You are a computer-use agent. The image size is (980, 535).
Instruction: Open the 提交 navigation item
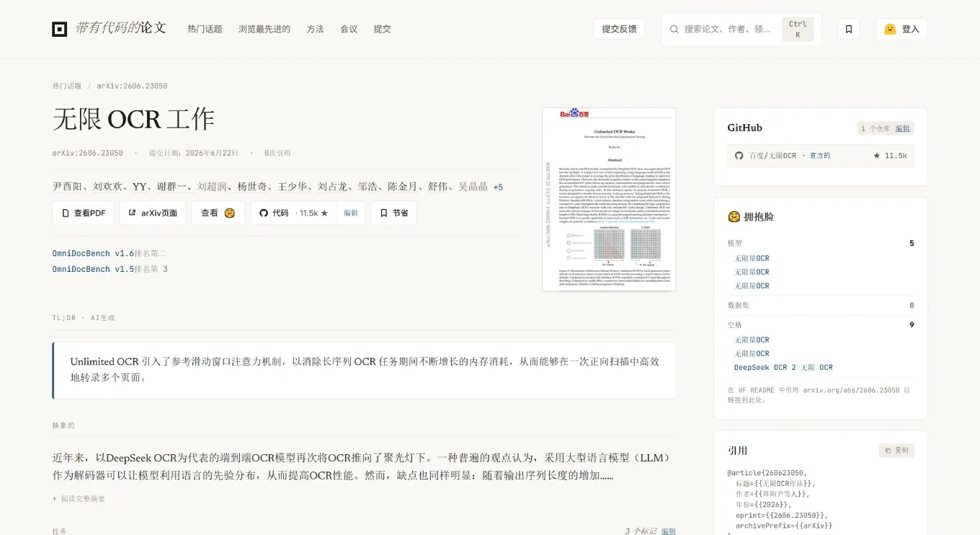pos(382,29)
